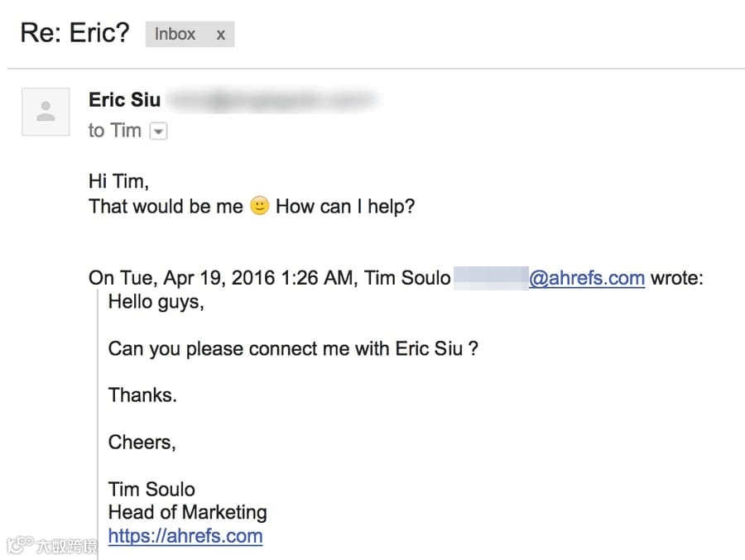This screenshot has width=745, height=560.
Task: Click the smiley emoji in the reply
Action: point(259,206)
